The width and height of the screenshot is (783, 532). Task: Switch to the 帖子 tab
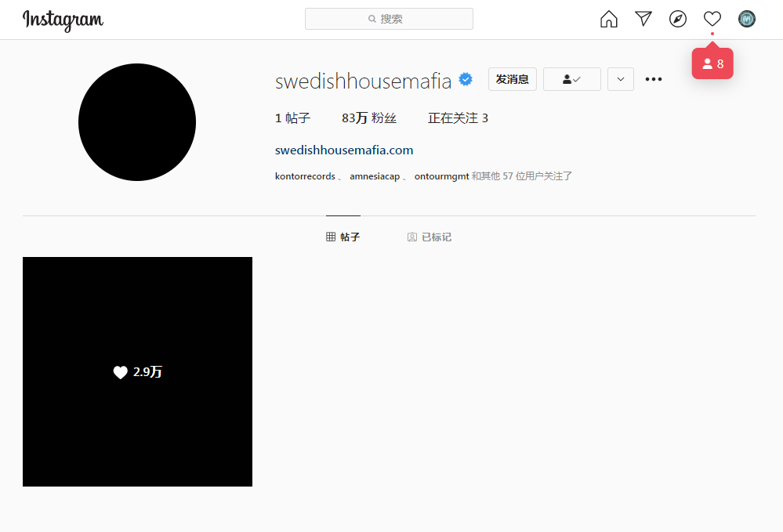point(343,237)
